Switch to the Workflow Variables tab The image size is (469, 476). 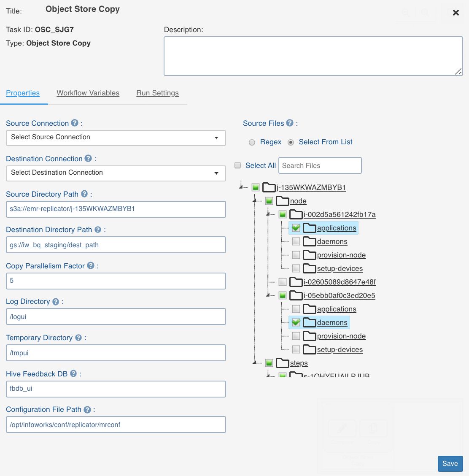88,93
